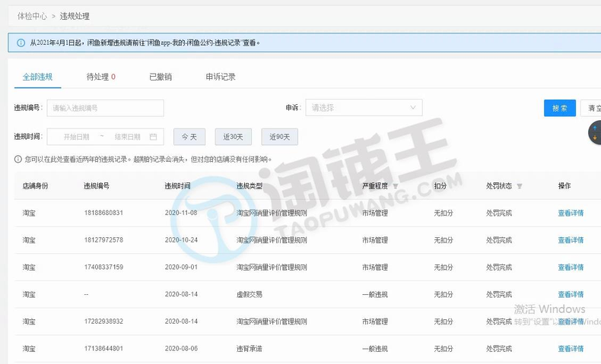Click the 违规编号 input field
This screenshot has height=364, width=601.
pyautogui.click(x=105, y=108)
